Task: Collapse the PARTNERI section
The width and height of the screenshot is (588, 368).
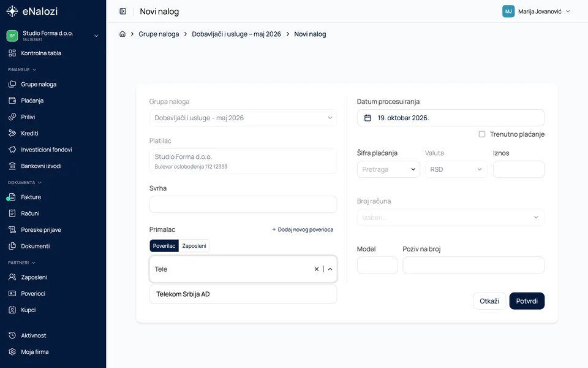Action: click(22, 263)
